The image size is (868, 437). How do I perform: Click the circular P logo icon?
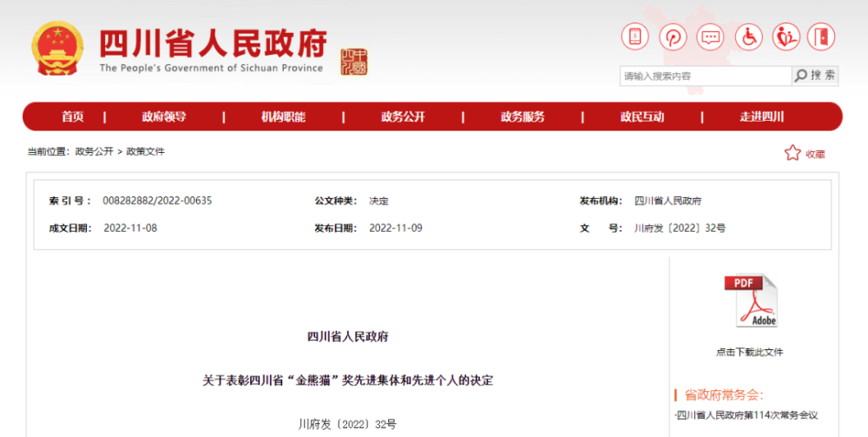(673, 37)
